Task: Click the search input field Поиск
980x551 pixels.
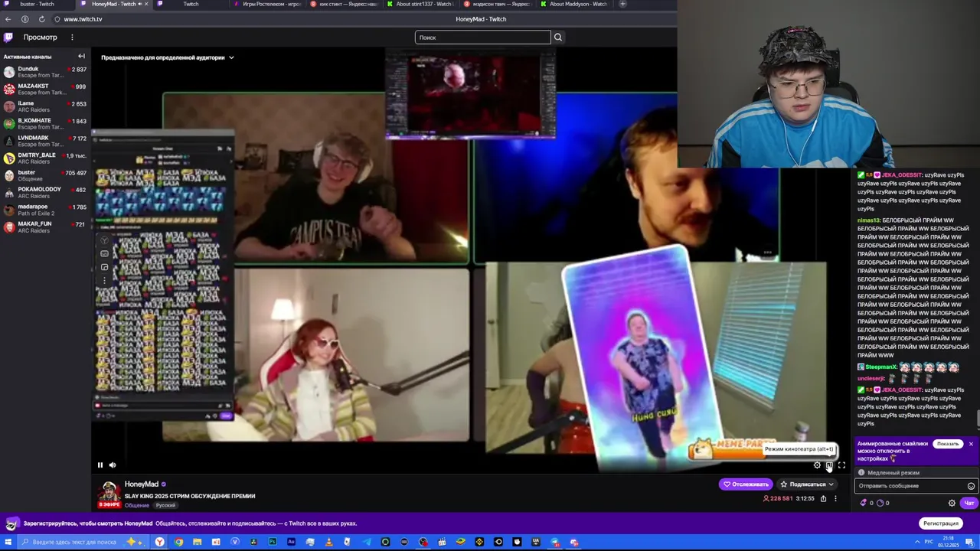Action: (482, 37)
